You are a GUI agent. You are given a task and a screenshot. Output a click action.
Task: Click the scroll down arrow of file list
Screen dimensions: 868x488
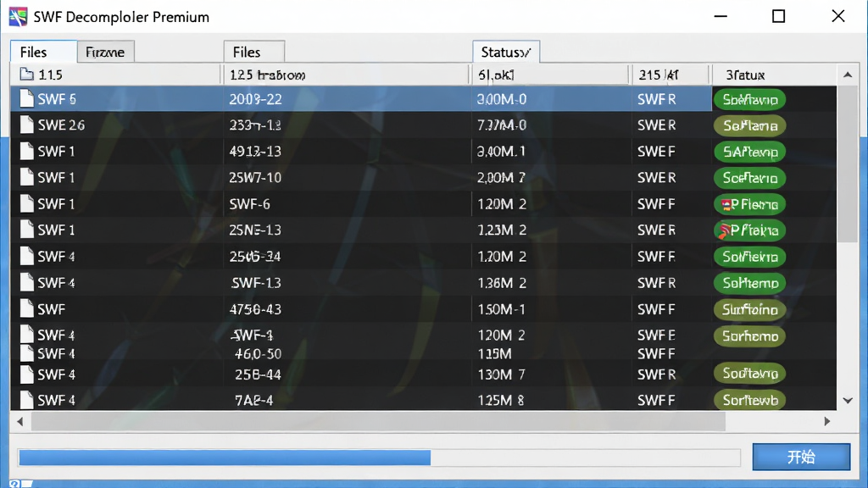pos(848,400)
